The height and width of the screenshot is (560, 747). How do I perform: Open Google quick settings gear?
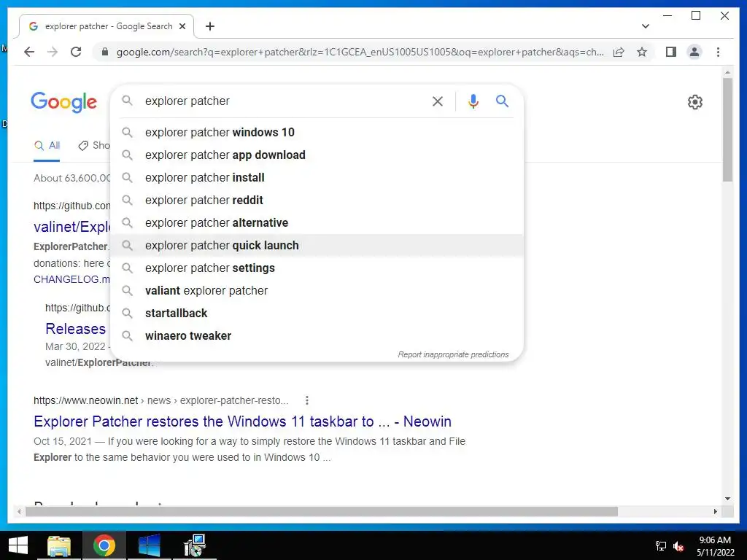(695, 102)
